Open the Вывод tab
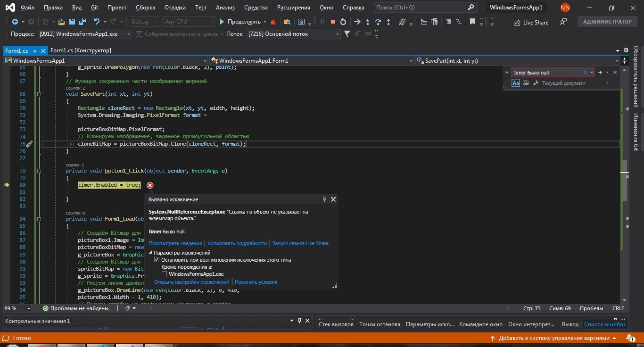644x347 pixels. tap(570, 324)
